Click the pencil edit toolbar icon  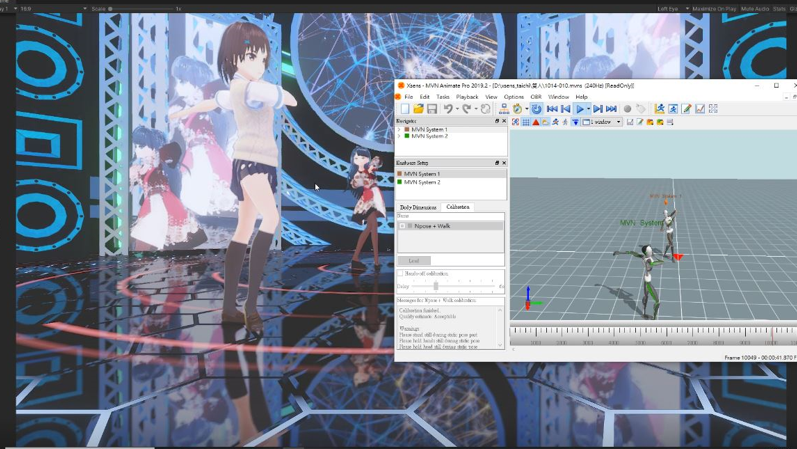pos(686,109)
